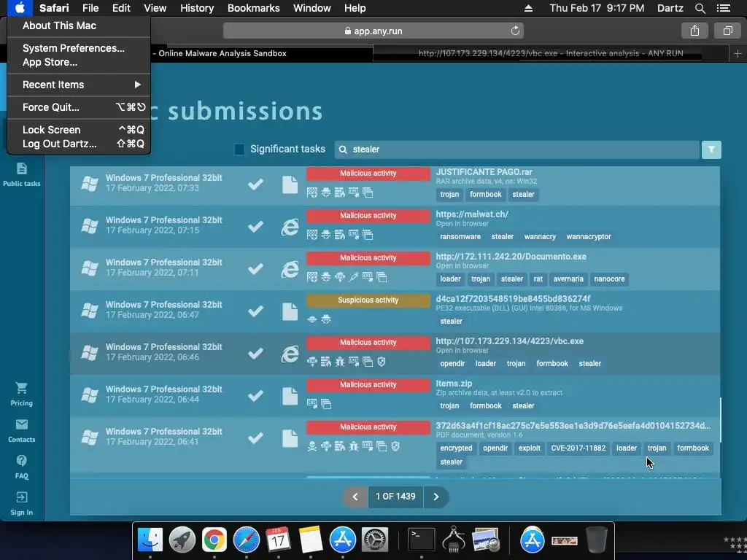Launch Google Chrome from the Dock

(x=214, y=540)
